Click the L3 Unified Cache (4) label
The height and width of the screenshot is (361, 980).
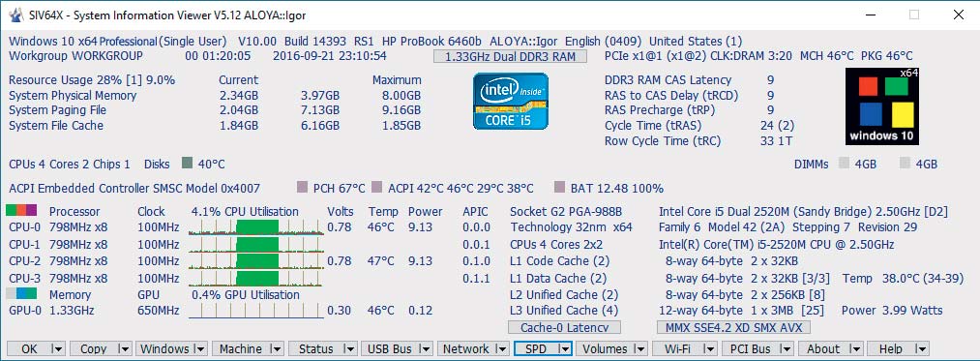(564, 311)
